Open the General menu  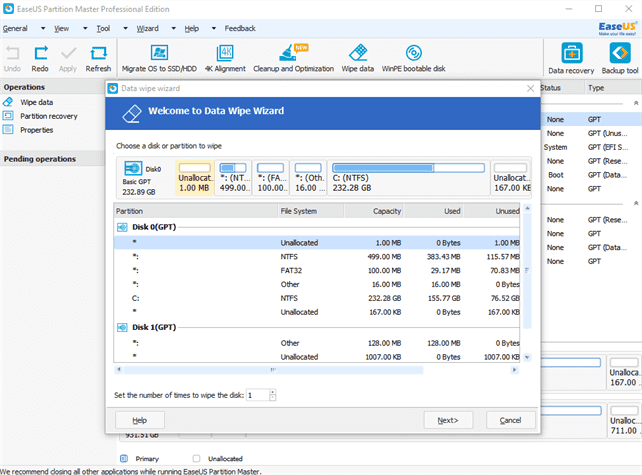click(x=15, y=29)
